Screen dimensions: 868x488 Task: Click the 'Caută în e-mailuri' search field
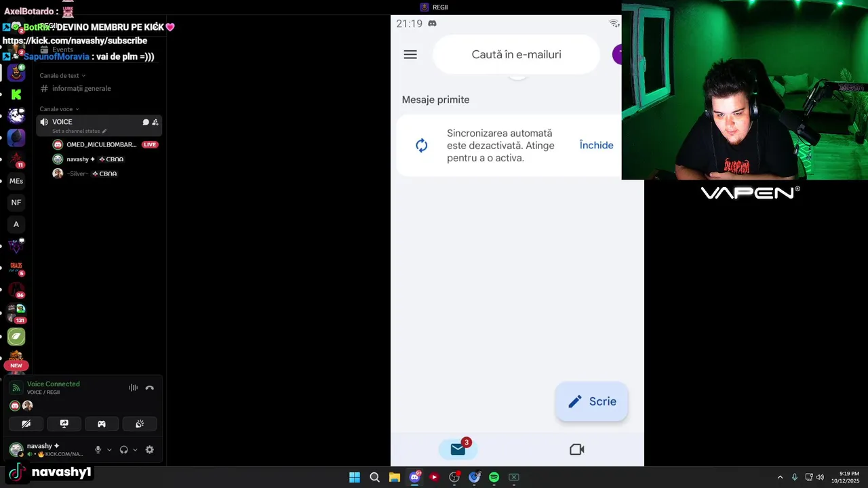coord(516,55)
